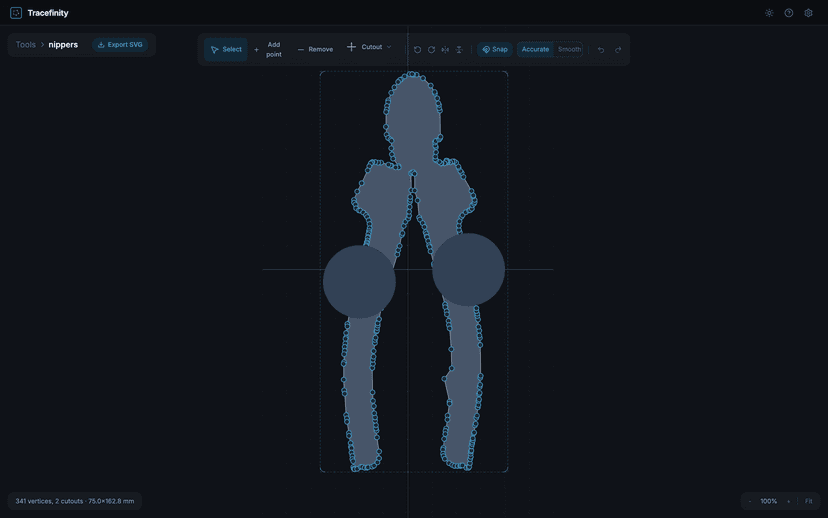Screen dimensions: 828x518
Task: Flip the shape vertically
Action: pos(459,50)
